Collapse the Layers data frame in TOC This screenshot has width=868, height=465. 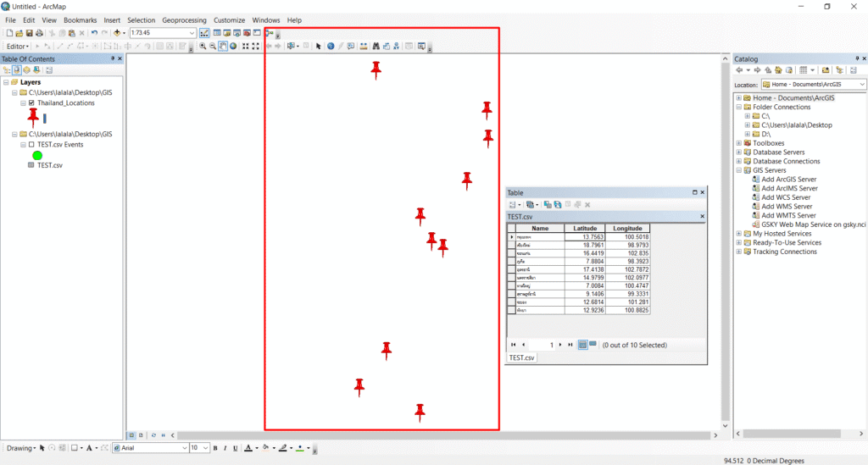click(x=6, y=82)
